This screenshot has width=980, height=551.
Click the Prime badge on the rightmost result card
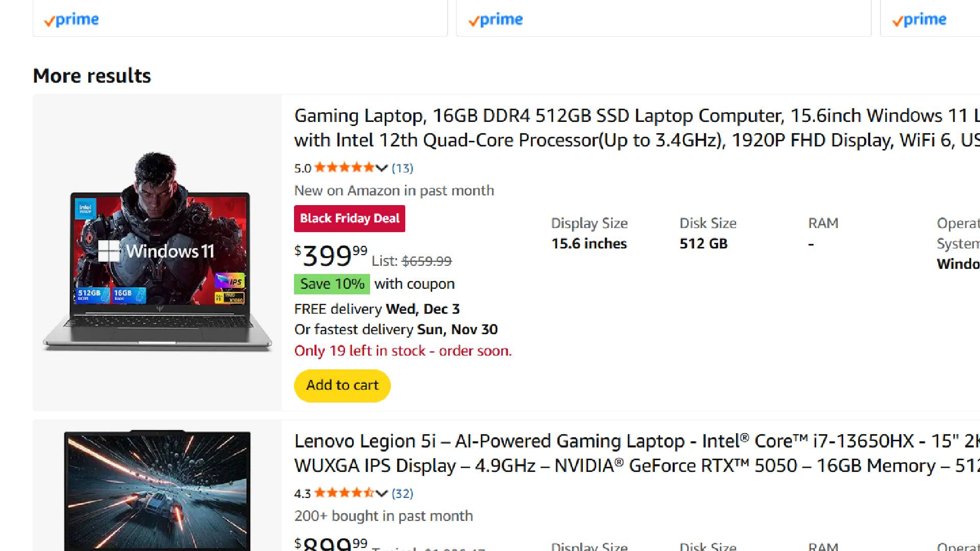pyautogui.click(x=919, y=19)
